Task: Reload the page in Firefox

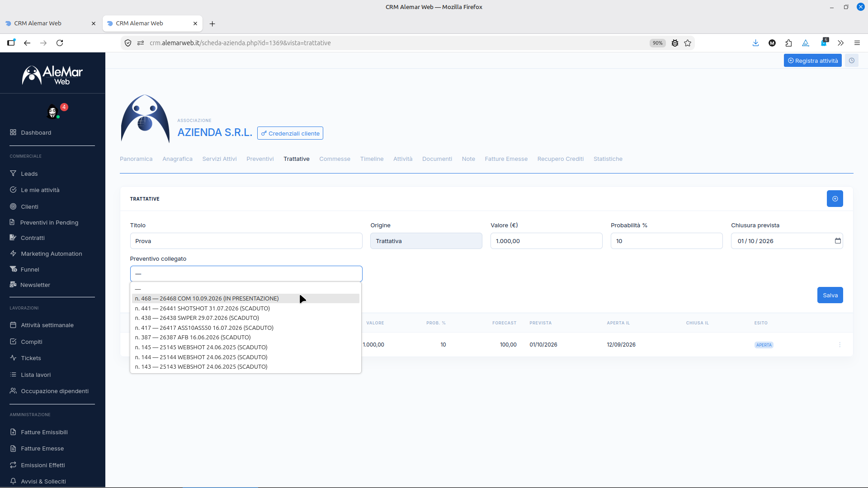Action: 60,43
